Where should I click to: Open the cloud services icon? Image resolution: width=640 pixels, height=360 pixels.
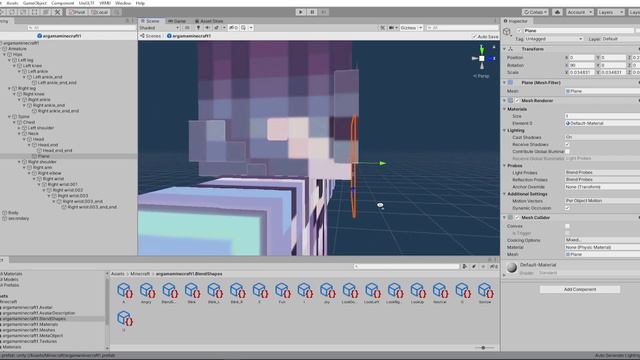coord(557,12)
